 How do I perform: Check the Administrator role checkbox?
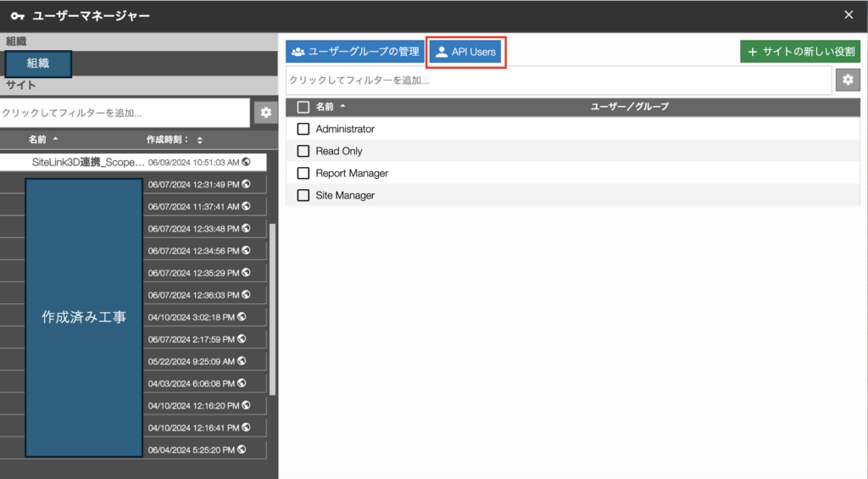point(303,129)
